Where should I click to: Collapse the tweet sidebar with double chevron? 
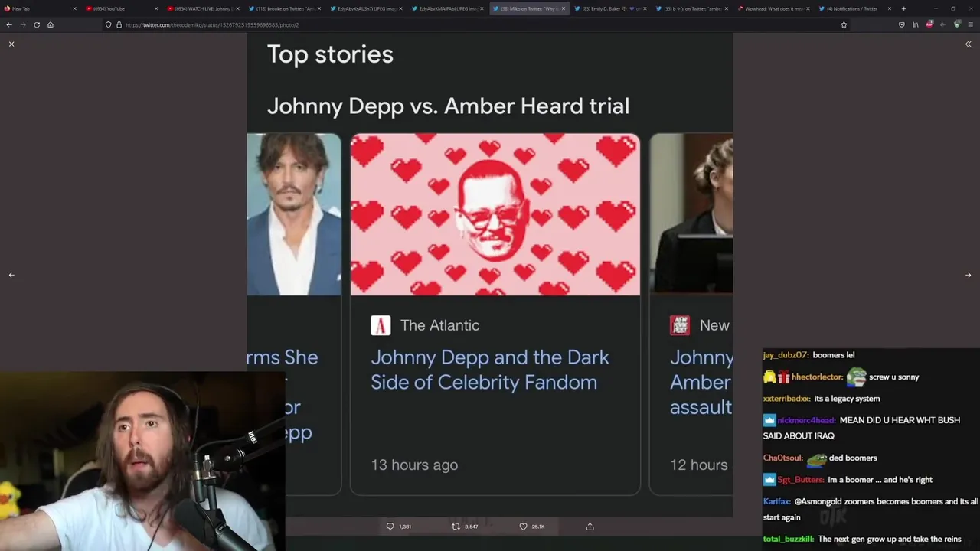click(968, 44)
